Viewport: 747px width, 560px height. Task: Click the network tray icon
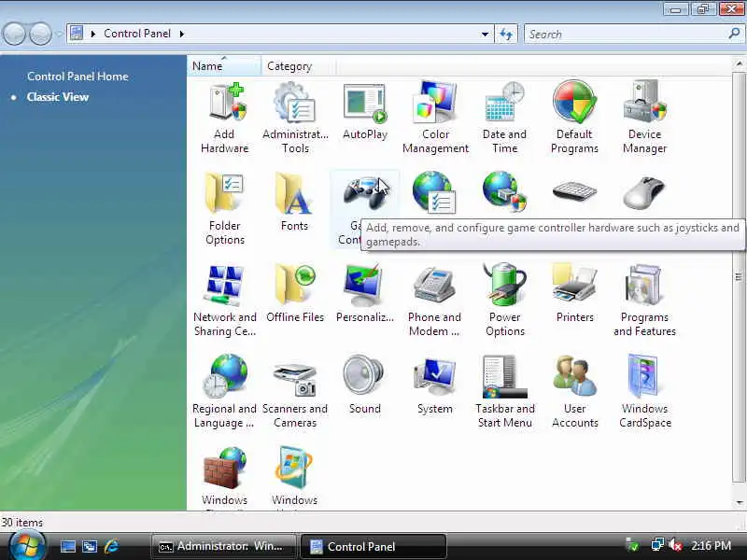point(657,545)
